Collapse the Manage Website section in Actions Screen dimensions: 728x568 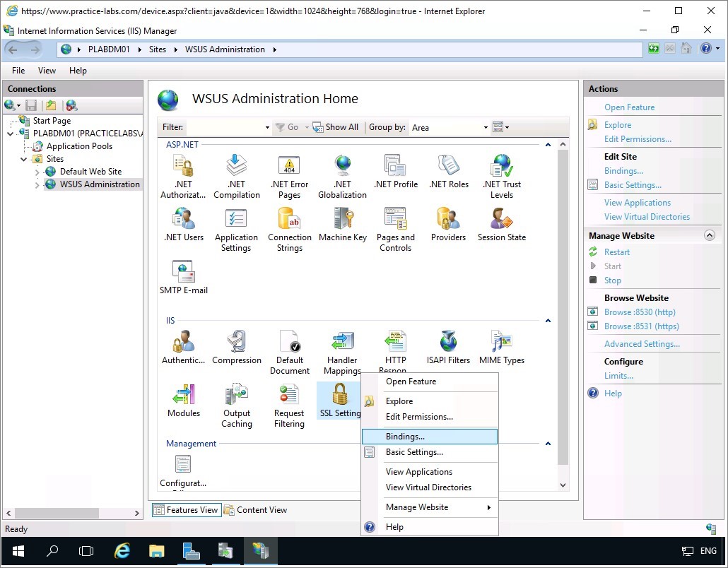pos(710,235)
